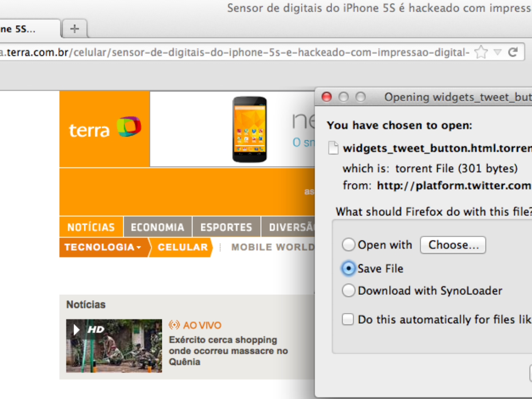
Task: Go to the Economia section
Action: 157,227
